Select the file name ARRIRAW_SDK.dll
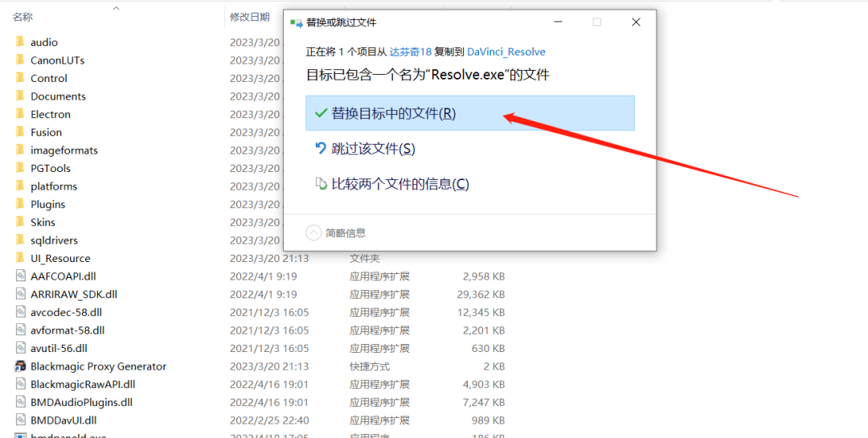This screenshot has height=438, width=868. 74,294
